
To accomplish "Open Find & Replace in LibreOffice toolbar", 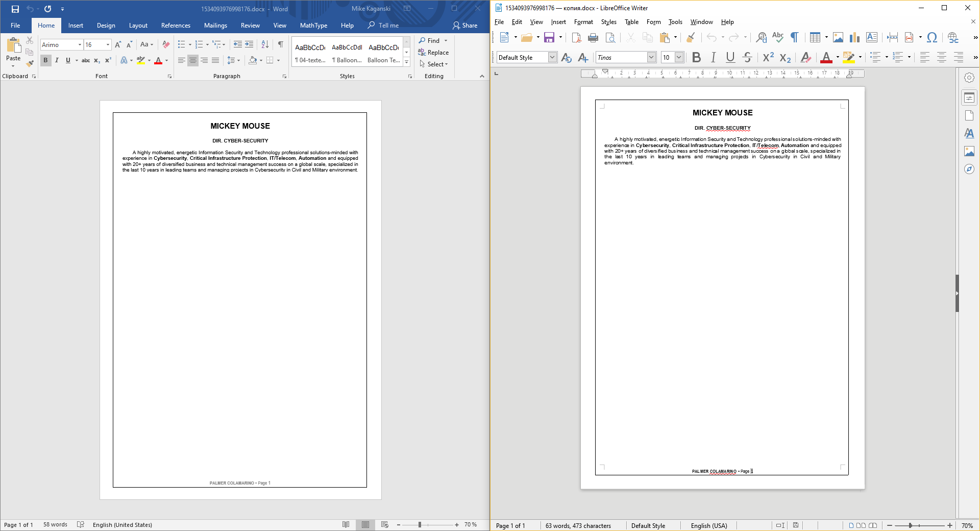I will 762,37.
